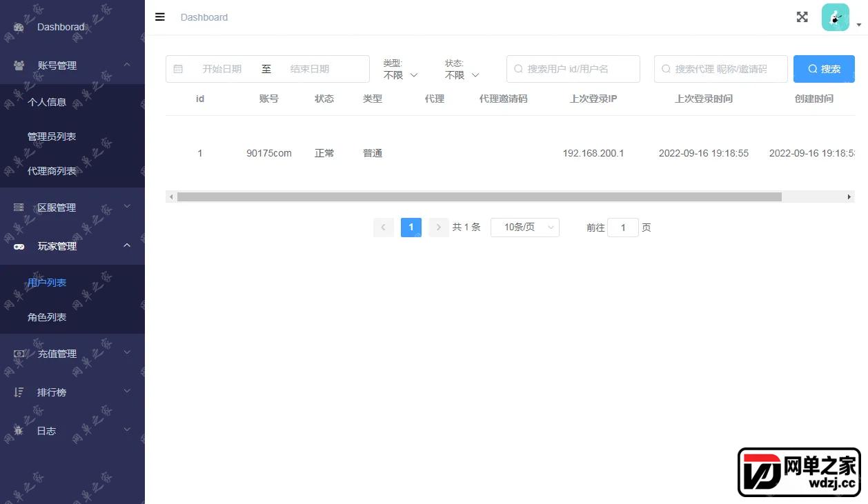This screenshot has height=504, width=868.
Task: Click the magnifier icon in agent search box
Action: click(666, 69)
